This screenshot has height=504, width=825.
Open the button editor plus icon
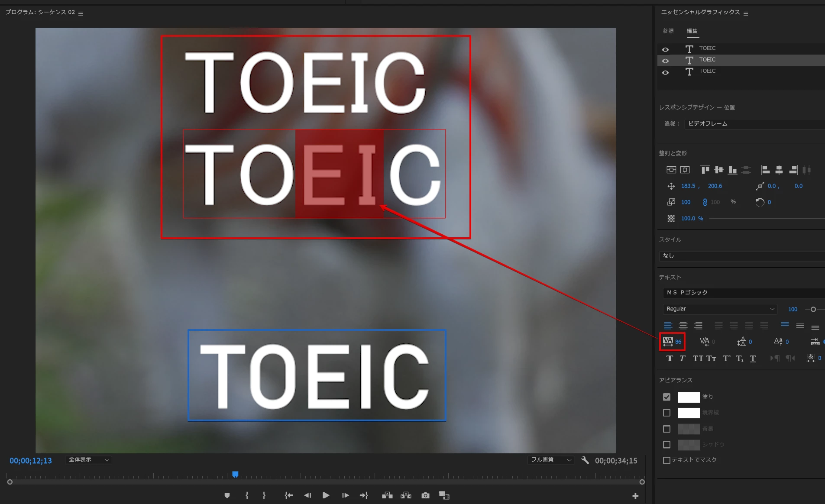635,496
